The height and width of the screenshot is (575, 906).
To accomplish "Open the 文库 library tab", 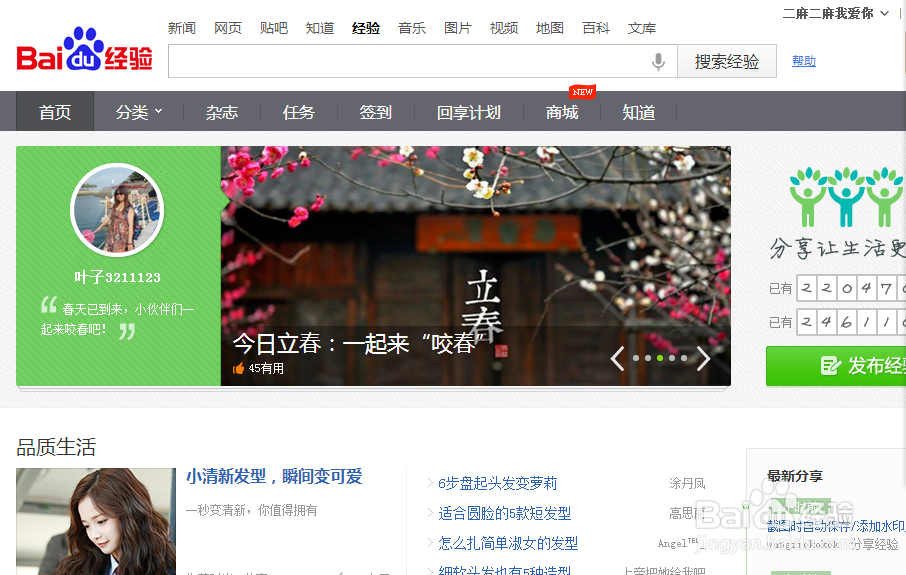I will tap(642, 28).
